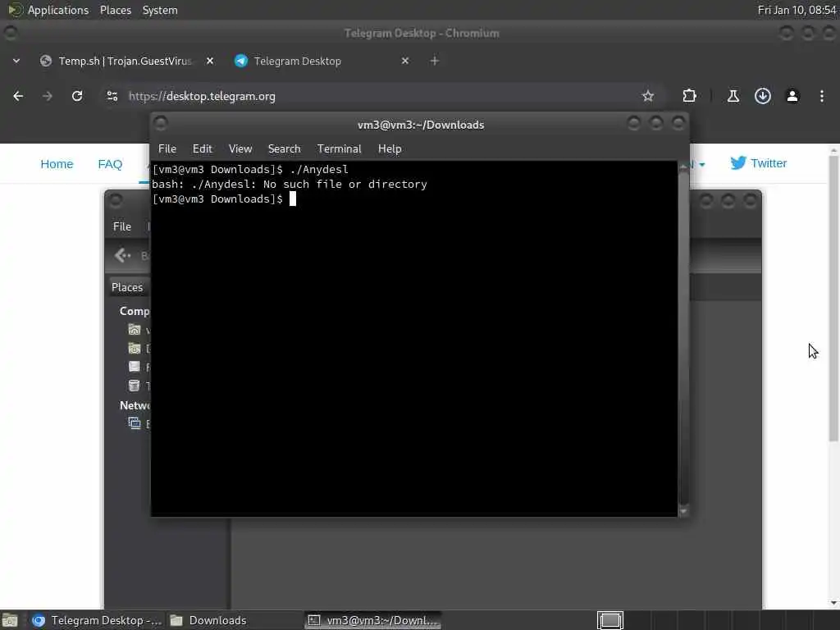
Task: Open Chromium Labs flask icon
Action: click(x=733, y=96)
